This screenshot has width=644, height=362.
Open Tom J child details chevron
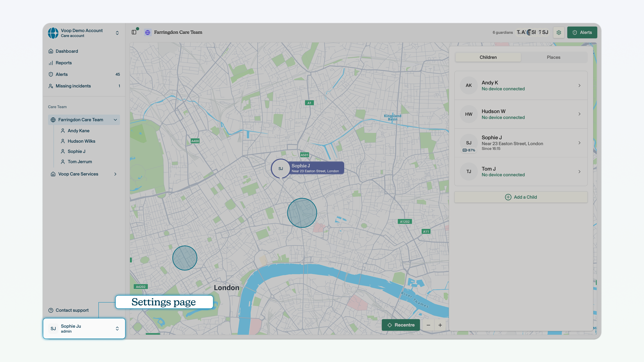tap(579, 171)
